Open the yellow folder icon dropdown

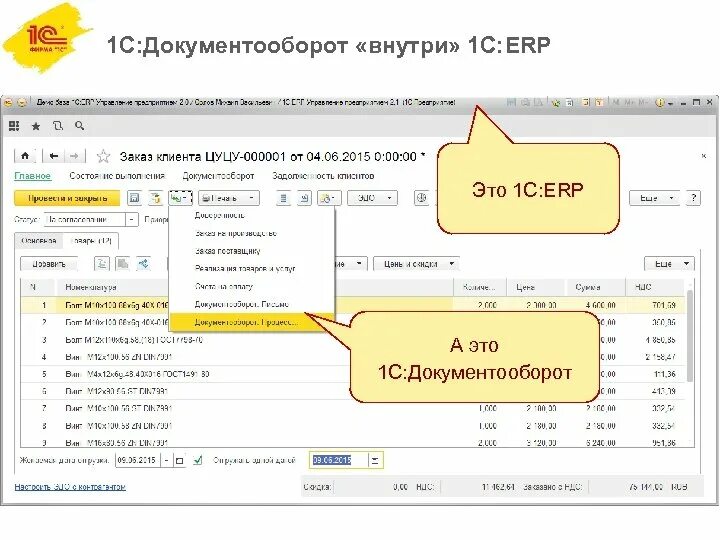pos(329,198)
